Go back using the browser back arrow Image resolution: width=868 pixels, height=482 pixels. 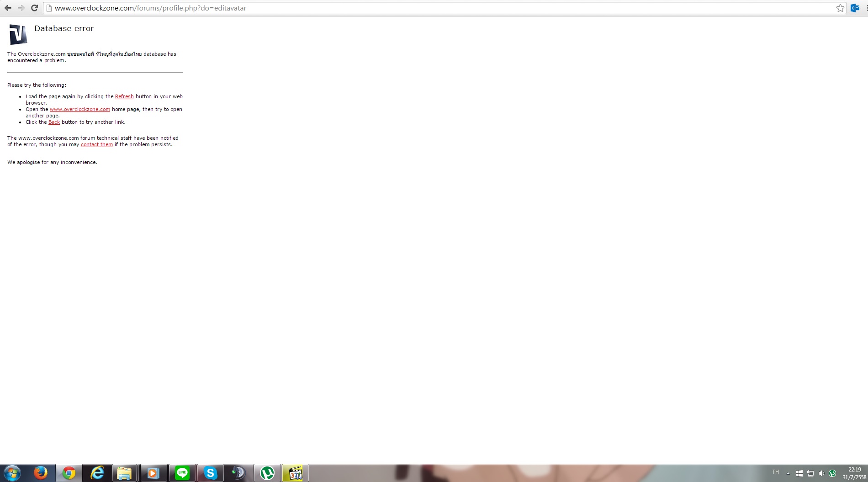[x=8, y=8]
